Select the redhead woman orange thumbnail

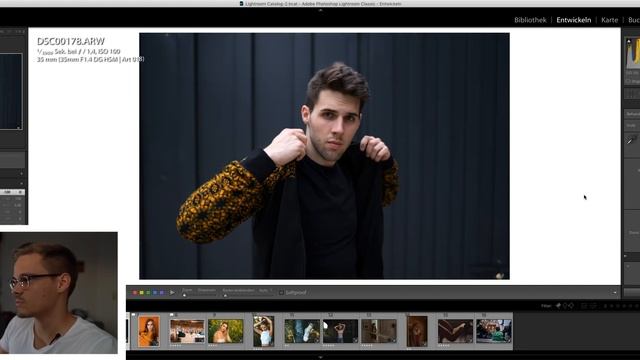coord(149,331)
